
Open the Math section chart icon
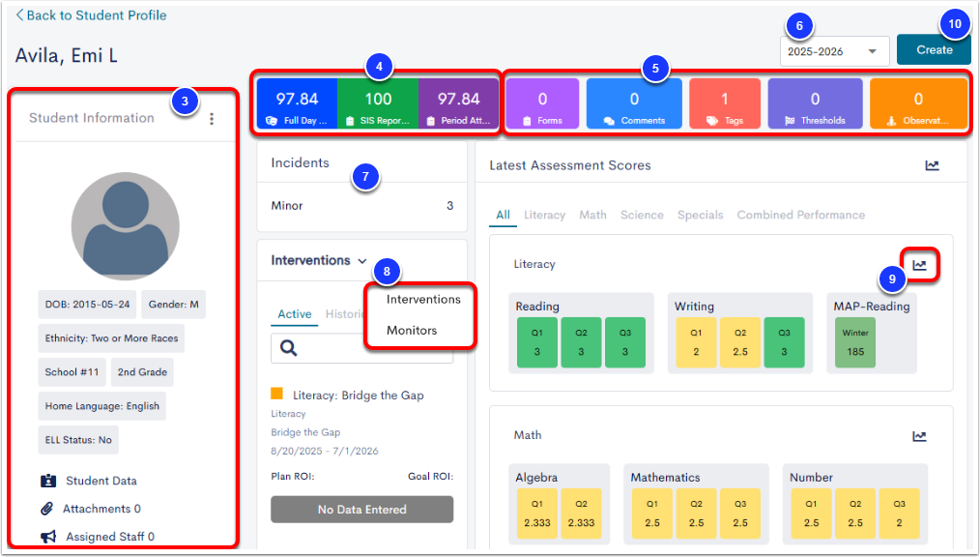pyautogui.click(x=919, y=436)
